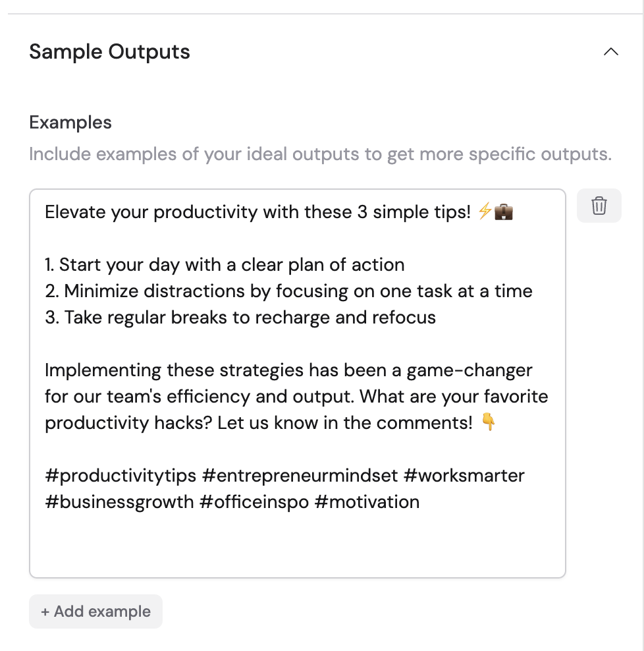Delete the example using the trash icon

pos(599,206)
